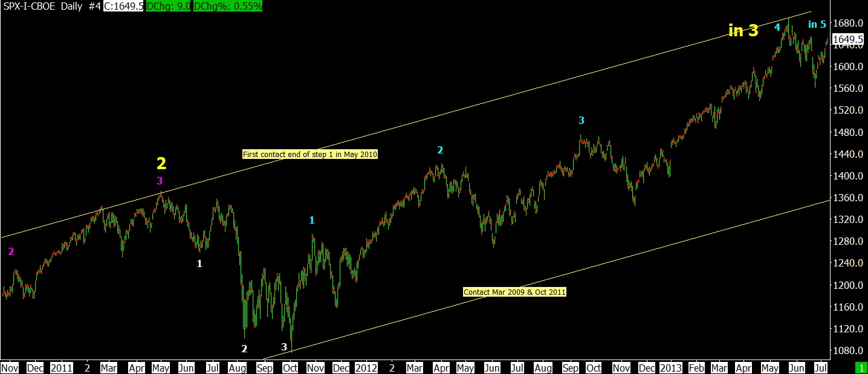Screen dimensions: 868x374
Task: Click the 1080.0 price axis label
Action: click(x=848, y=350)
